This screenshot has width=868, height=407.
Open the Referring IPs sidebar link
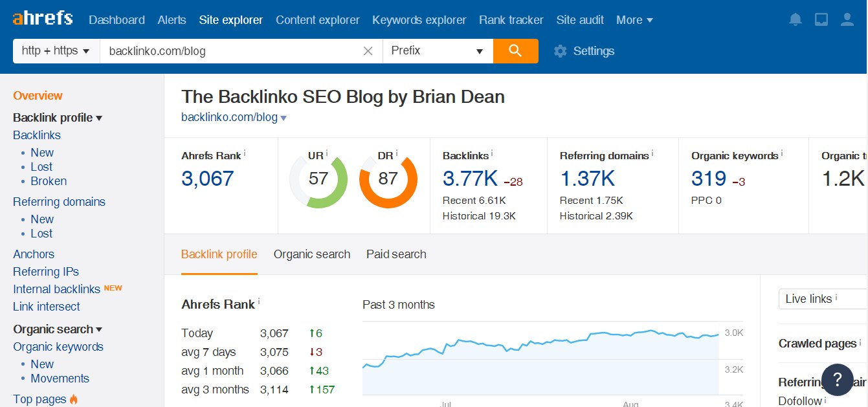(46, 272)
